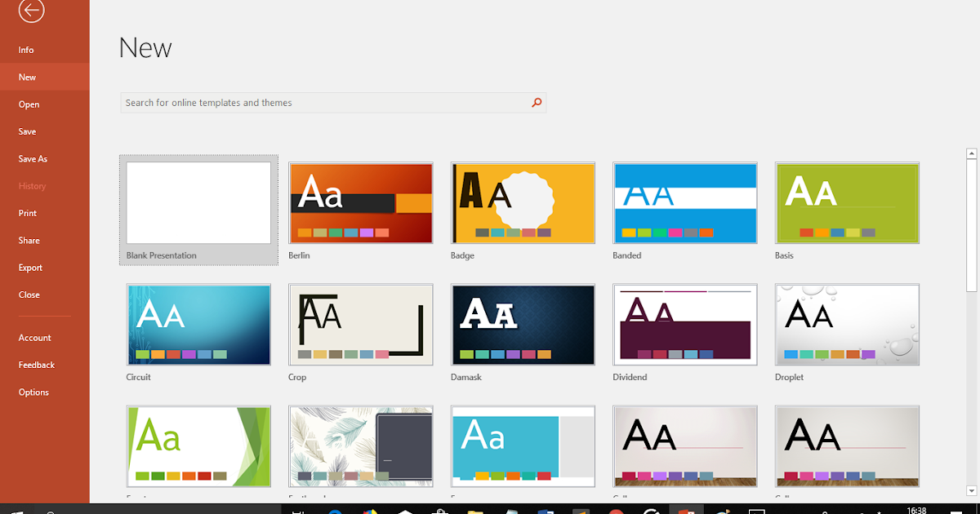Choose the Damask theme
The image size is (980, 514).
pyautogui.click(x=522, y=324)
